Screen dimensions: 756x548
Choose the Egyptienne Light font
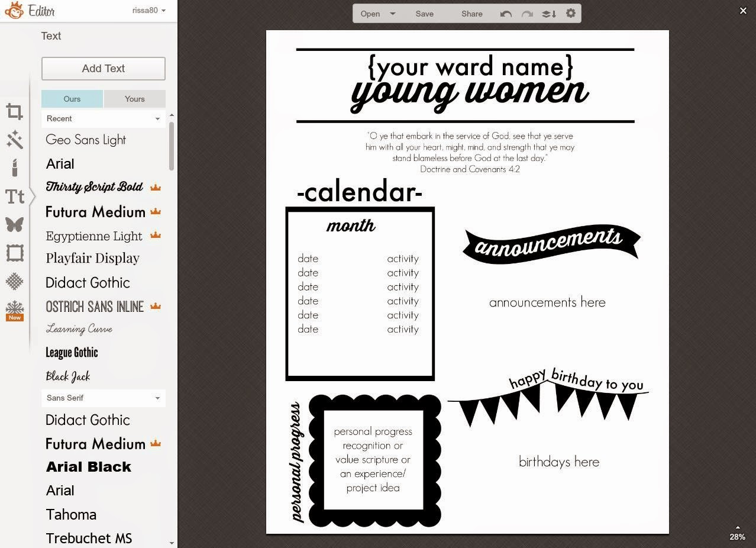[x=93, y=236]
